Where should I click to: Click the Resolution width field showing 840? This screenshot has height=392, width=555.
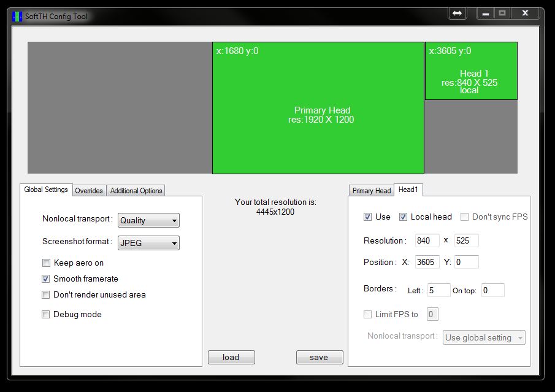coord(427,240)
